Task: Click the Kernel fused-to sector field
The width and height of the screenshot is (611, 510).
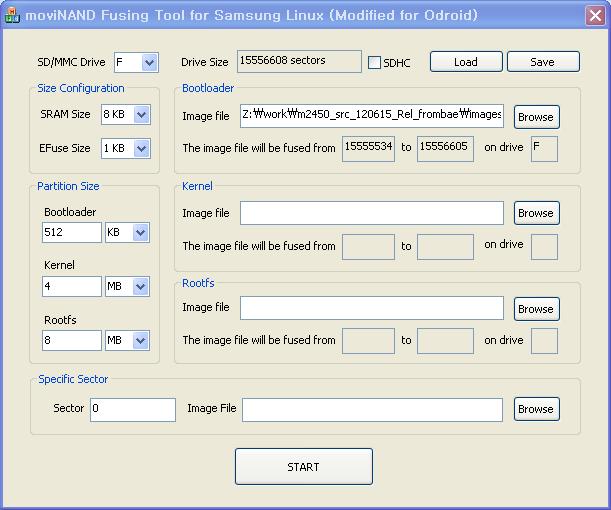Action: click(445, 247)
